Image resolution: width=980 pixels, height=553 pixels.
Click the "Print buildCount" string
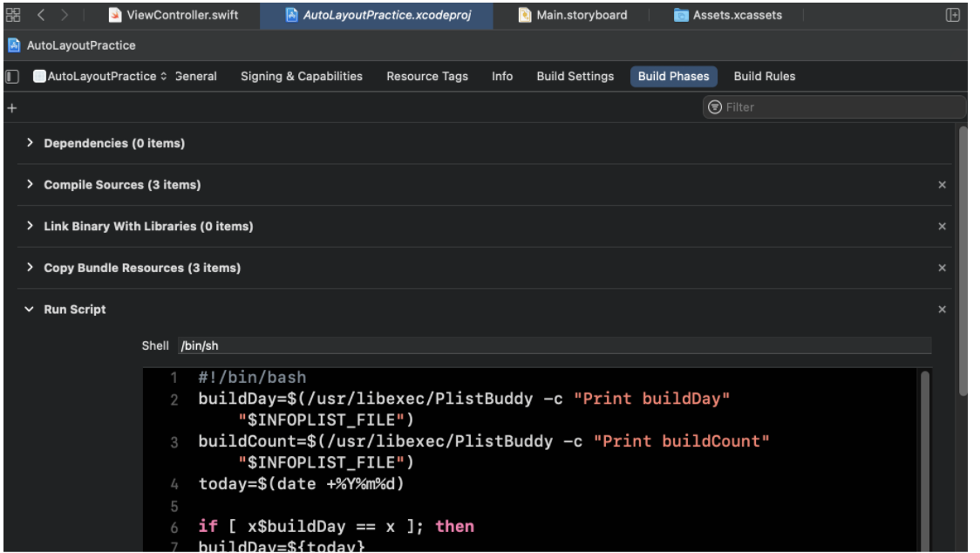tap(681, 441)
